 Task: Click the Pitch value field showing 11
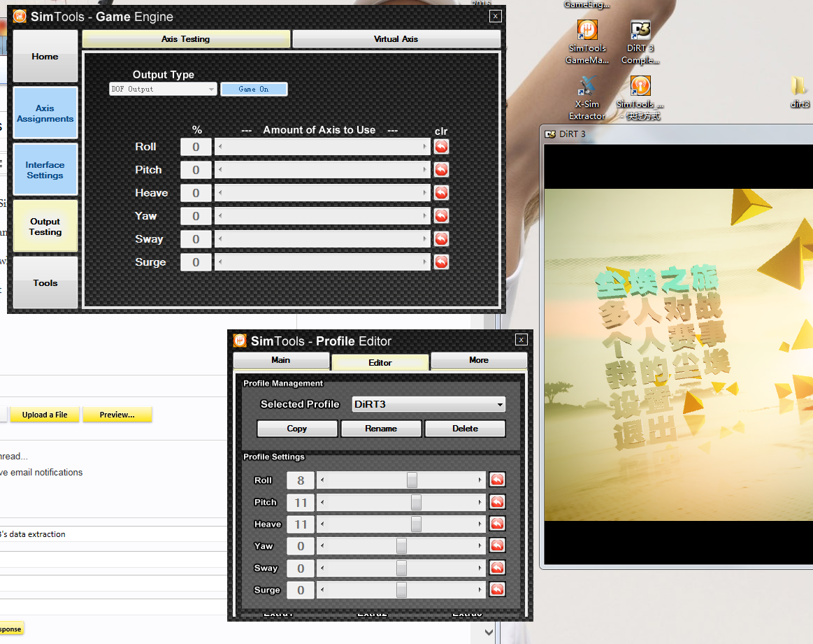coord(301,503)
